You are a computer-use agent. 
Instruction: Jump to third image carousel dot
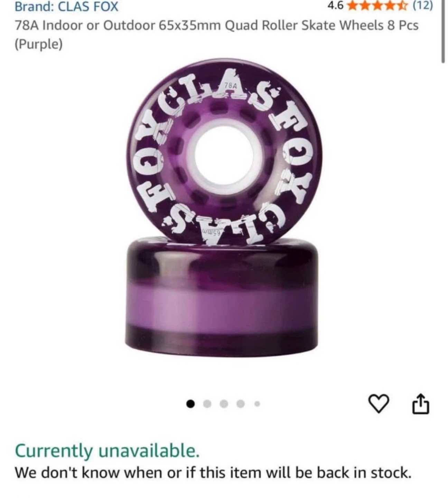coord(224,403)
